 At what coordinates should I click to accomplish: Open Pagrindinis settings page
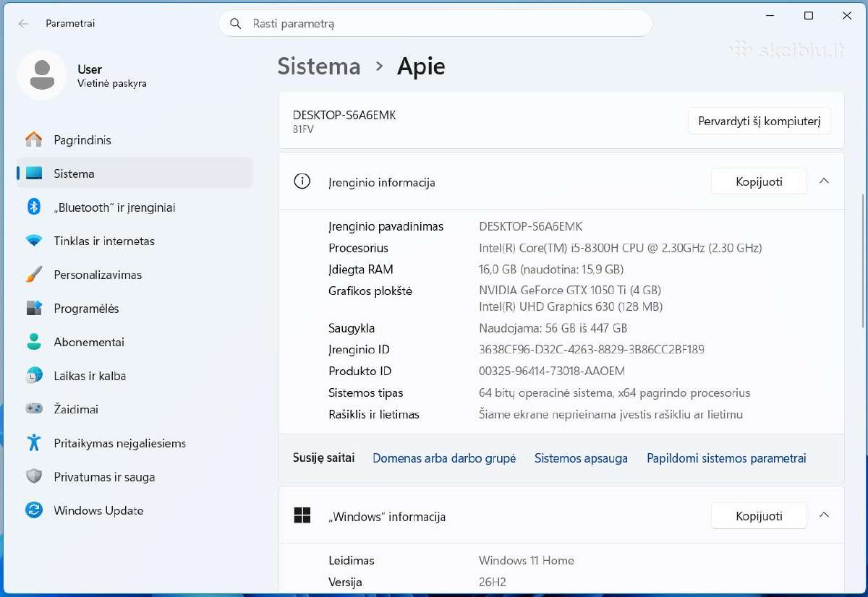click(x=135, y=139)
